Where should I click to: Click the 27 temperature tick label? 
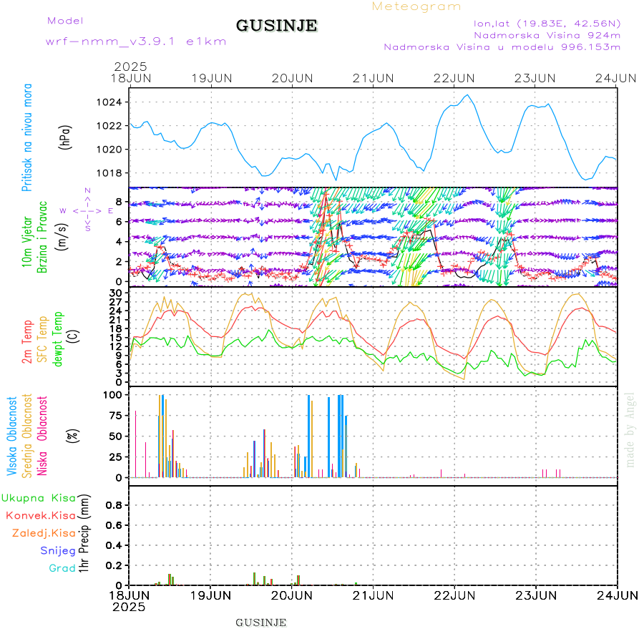[115, 302]
